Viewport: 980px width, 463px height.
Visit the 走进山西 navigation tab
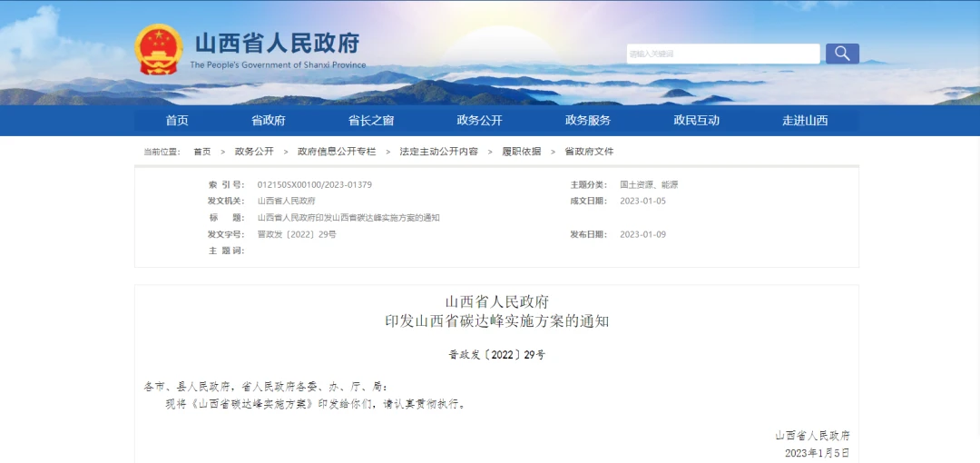coord(805,121)
